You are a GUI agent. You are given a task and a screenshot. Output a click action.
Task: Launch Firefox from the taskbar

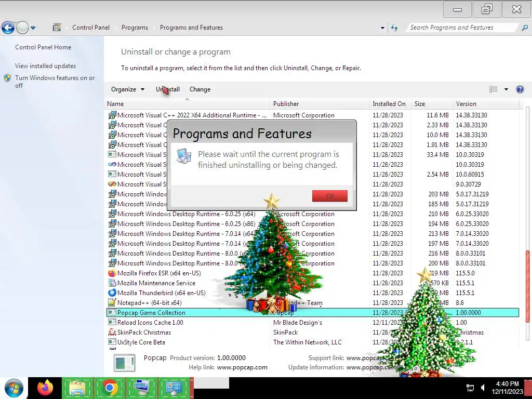(x=45, y=388)
